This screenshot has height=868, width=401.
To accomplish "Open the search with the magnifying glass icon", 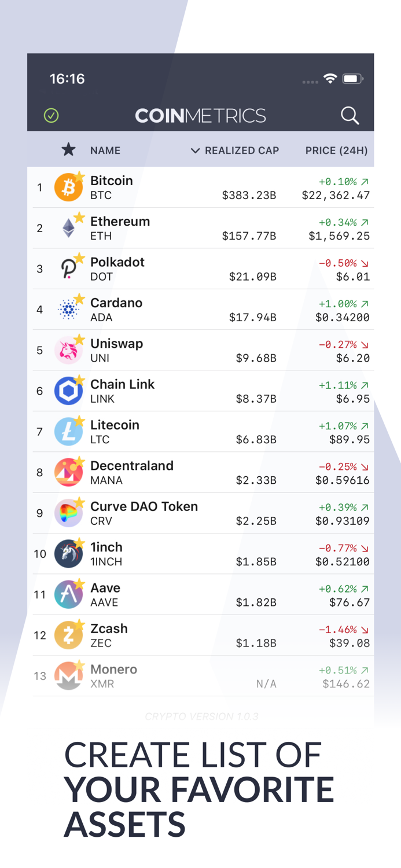I will point(350,116).
